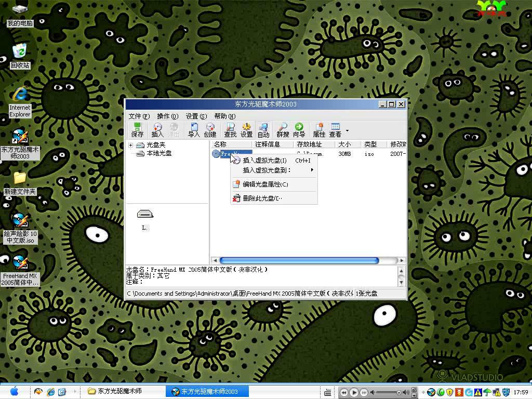Click the 群搜 (Batch search) toolbar icon
The height and width of the screenshot is (399, 532).
(283, 130)
